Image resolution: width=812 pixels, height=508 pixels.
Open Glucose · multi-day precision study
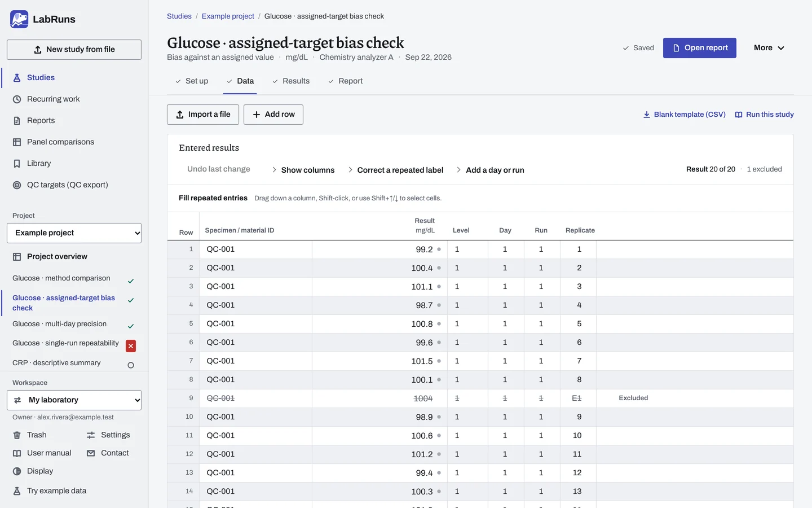point(60,324)
